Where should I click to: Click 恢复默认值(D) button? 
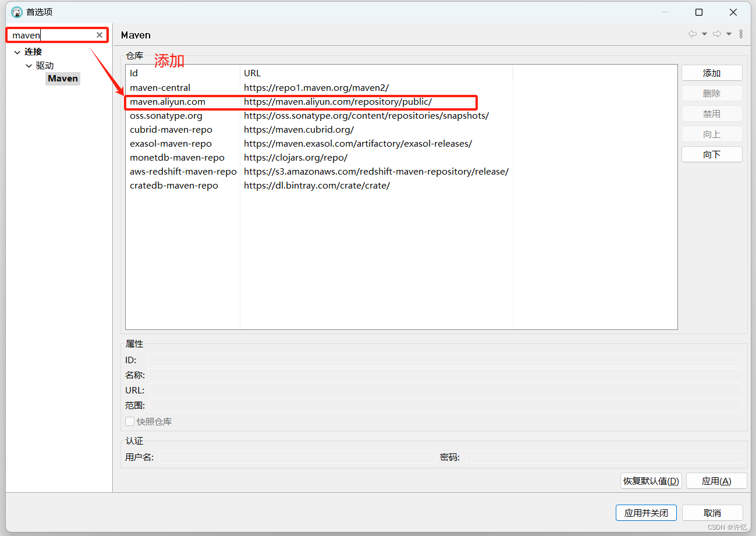651,481
